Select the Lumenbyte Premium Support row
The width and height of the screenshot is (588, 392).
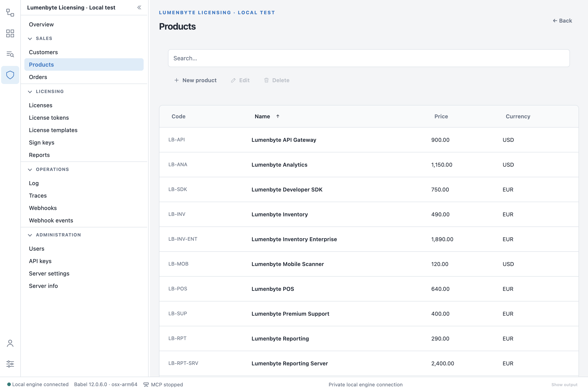369,314
